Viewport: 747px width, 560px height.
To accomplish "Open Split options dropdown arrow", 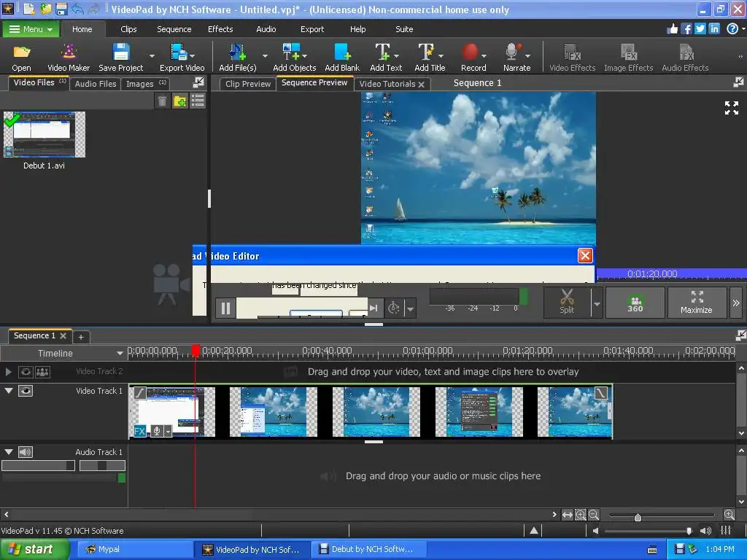I will point(597,303).
